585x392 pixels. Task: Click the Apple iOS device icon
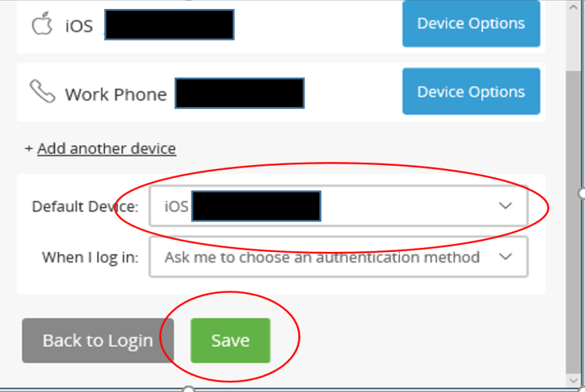click(41, 23)
